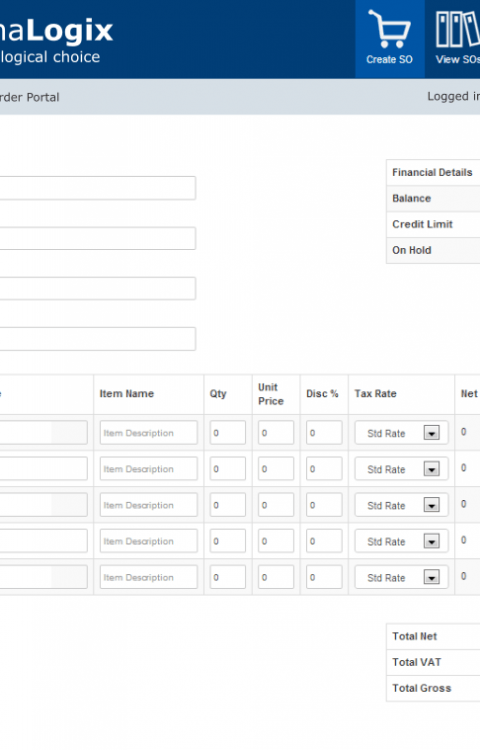Expand Tax Rate dropdown in first row

[401, 433]
